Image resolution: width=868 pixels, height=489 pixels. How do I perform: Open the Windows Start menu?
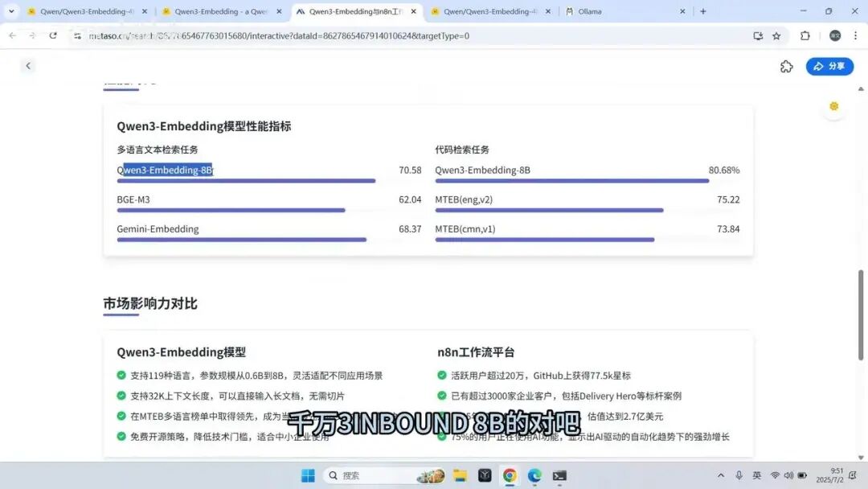tap(308, 475)
